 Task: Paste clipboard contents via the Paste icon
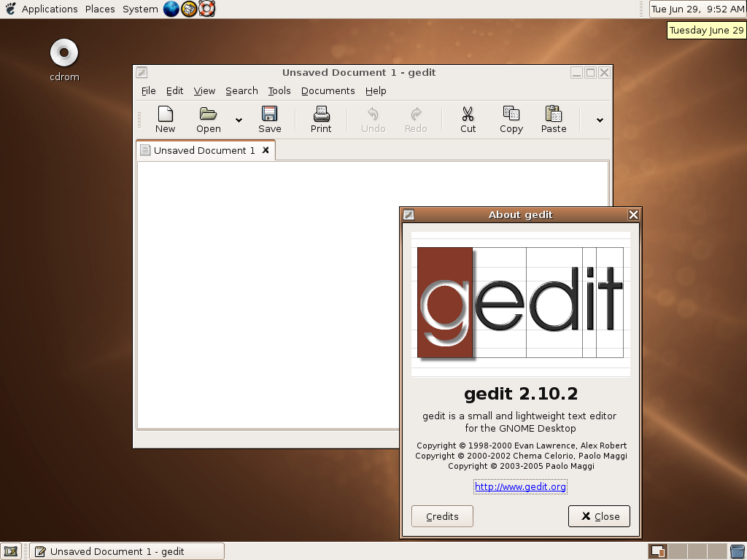tap(553, 119)
